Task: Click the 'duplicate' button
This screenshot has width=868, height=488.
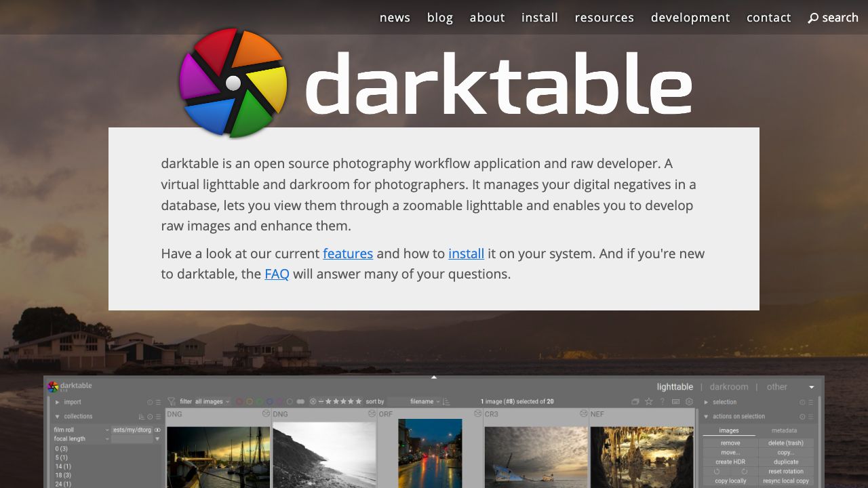Action: [786, 462]
